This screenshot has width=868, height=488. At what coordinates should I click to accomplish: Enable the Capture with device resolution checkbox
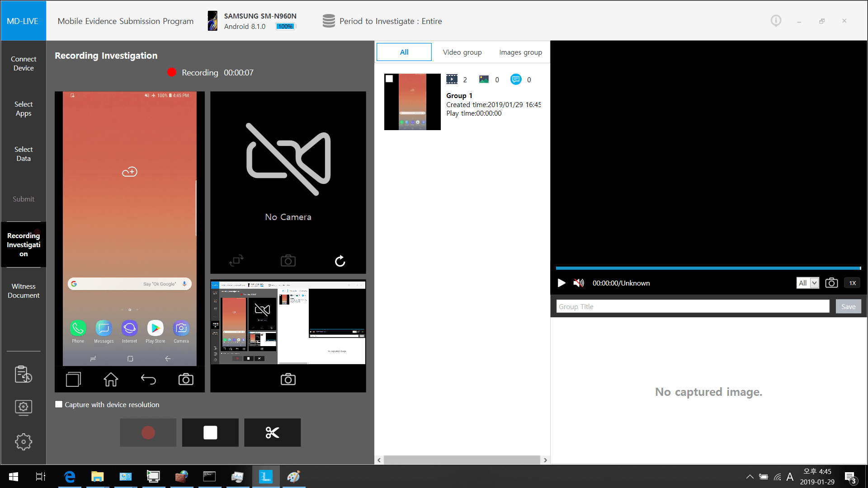tap(58, 404)
